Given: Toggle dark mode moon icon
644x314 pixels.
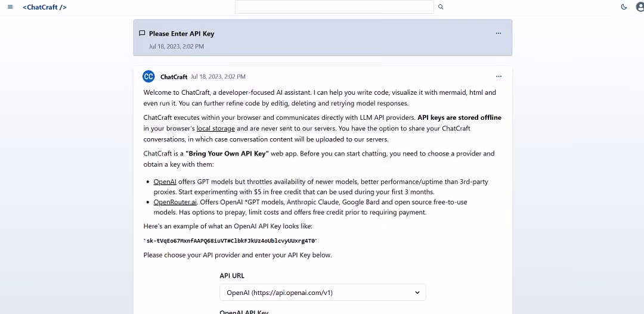Looking at the screenshot, I should pyautogui.click(x=624, y=7).
